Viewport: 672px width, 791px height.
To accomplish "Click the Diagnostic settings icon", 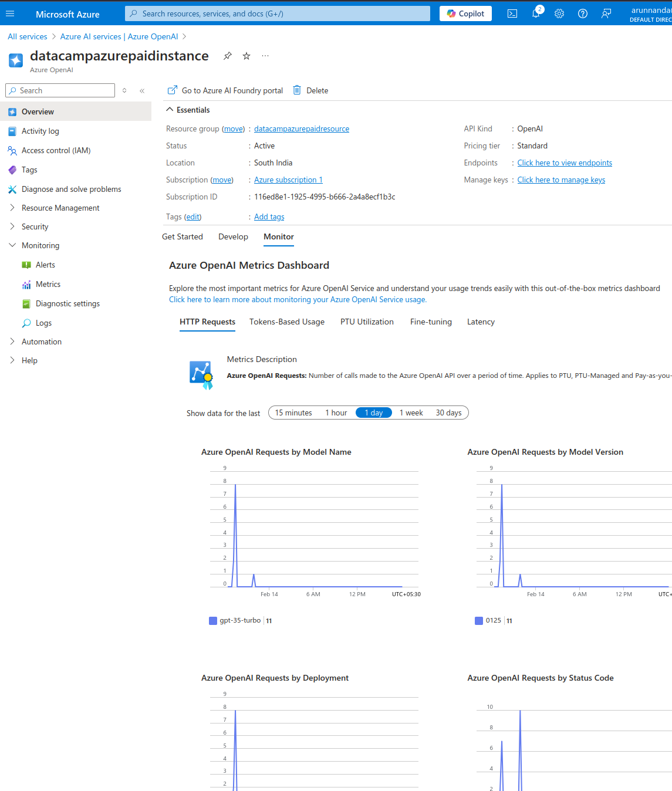I will (x=26, y=303).
